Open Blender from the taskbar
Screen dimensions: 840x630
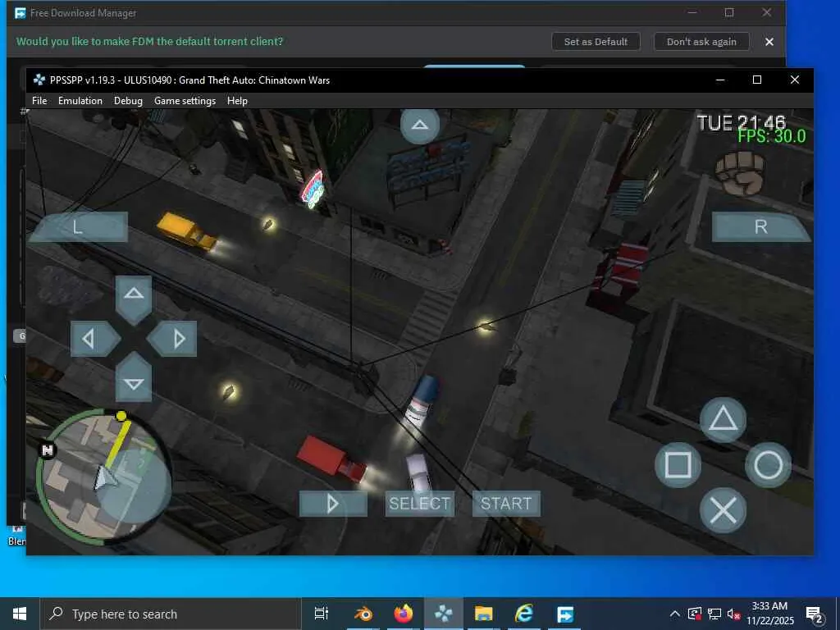363,614
